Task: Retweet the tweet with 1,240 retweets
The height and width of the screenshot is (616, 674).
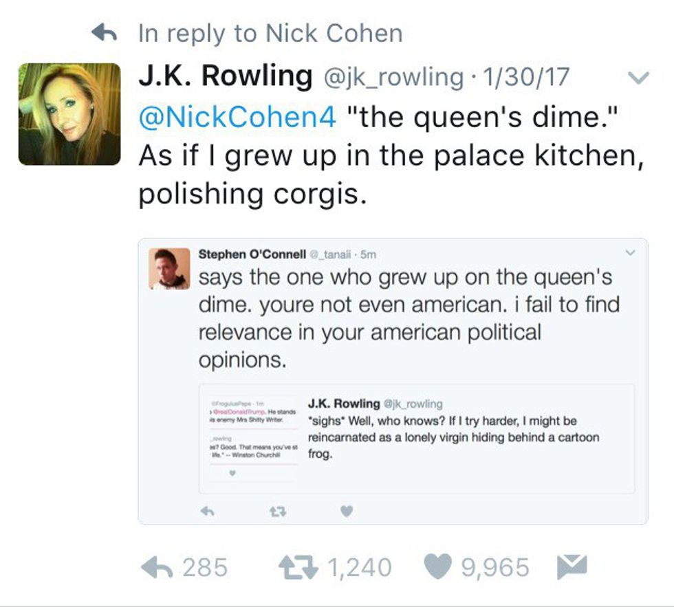Action: [x=298, y=567]
